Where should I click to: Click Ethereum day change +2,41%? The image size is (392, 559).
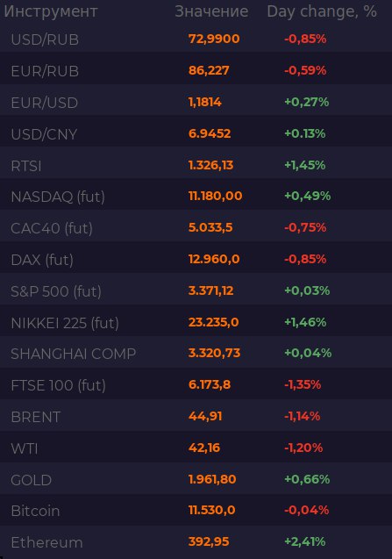304,542
